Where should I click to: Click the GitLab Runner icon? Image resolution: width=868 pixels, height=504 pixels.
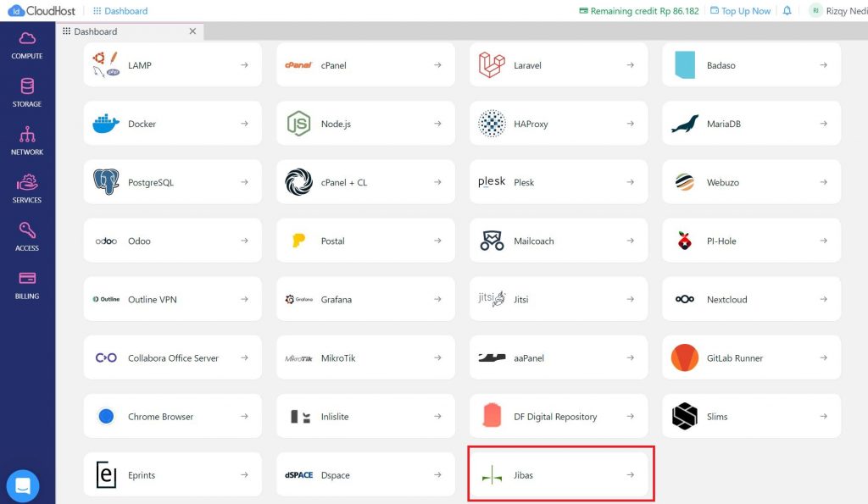pyautogui.click(x=683, y=357)
